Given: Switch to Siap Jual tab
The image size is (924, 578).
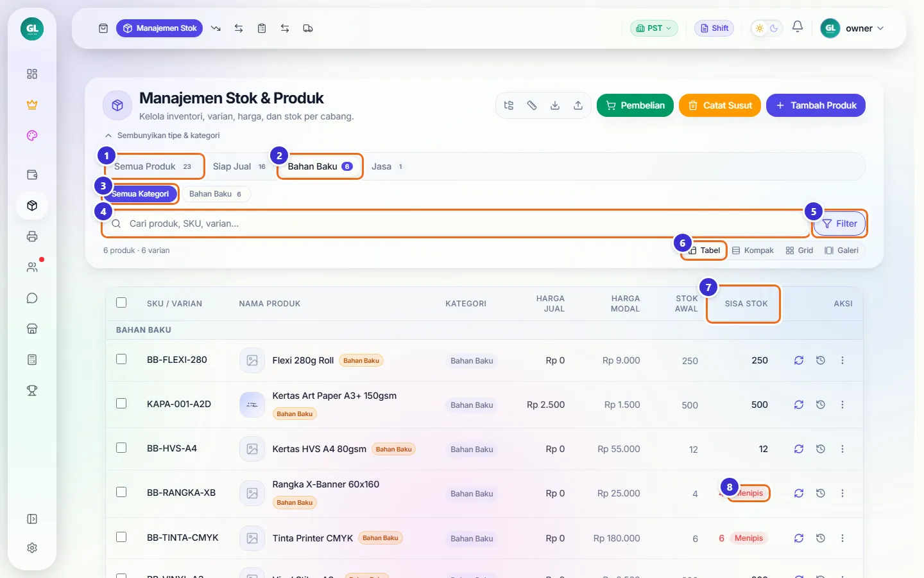Looking at the screenshot, I should [239, 166].
